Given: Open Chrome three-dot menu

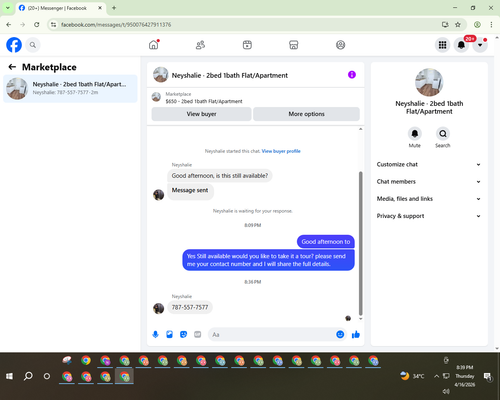Looking at the screenshot, I should pos(491,24).
